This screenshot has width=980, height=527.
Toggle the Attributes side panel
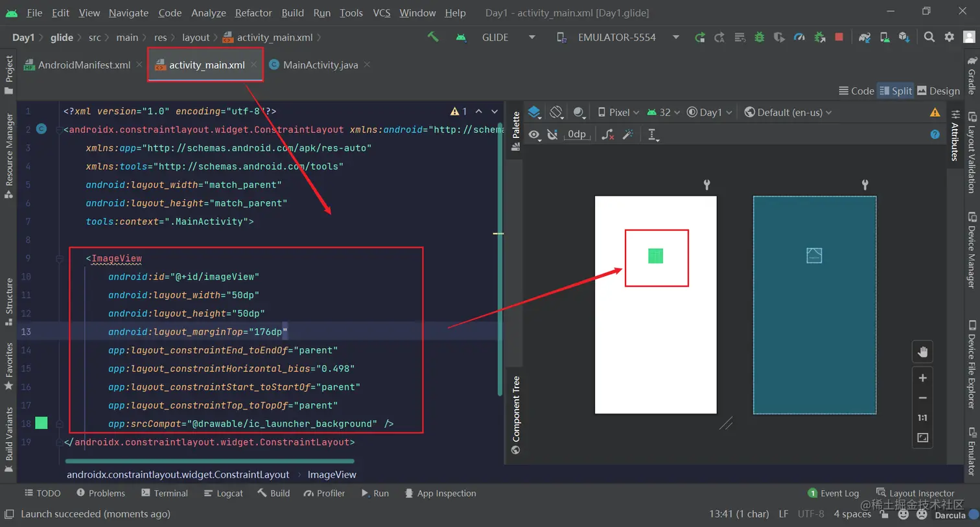955,135
